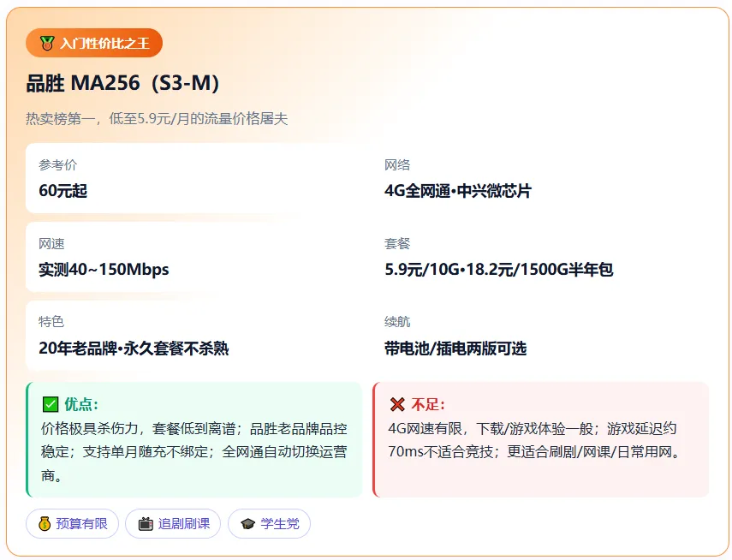Click the value 20年老品牌•永久套餐不杀熟
Screen dimensions: 732x560
pyautogui.click(x=134, y=349)
